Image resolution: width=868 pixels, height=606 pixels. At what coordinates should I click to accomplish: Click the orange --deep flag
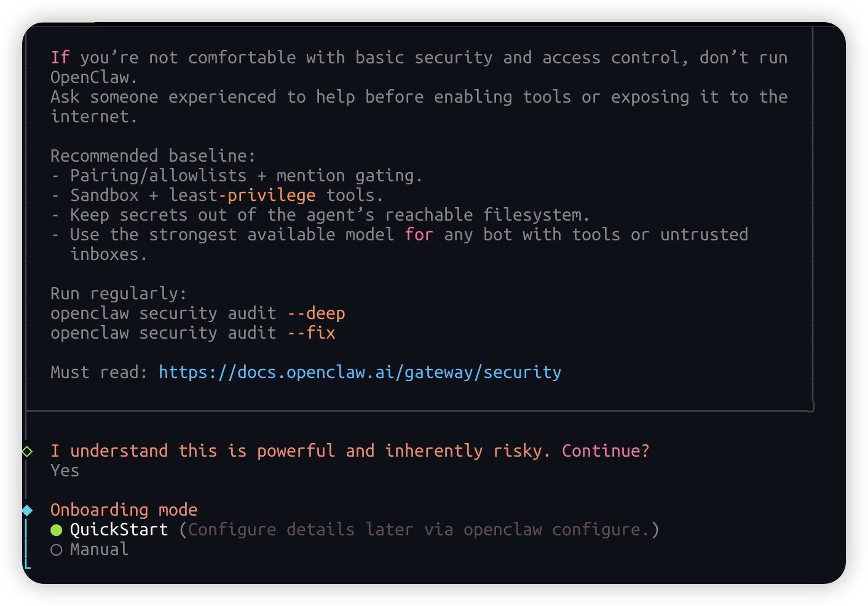click(316, 313)
